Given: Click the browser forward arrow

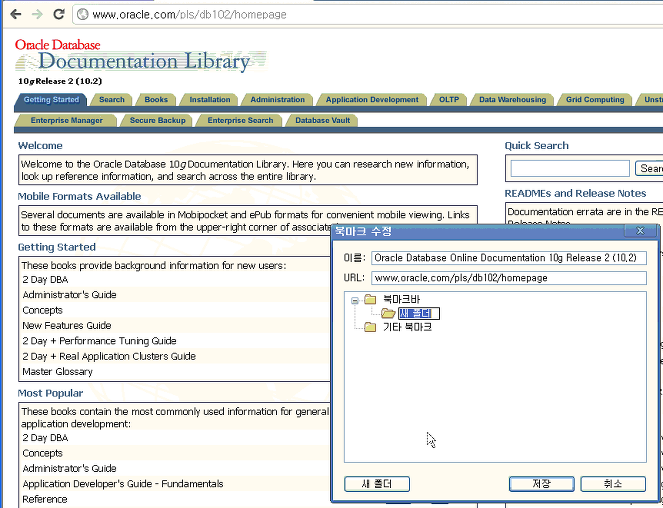Looking at the screenshot, I should 37,14.
